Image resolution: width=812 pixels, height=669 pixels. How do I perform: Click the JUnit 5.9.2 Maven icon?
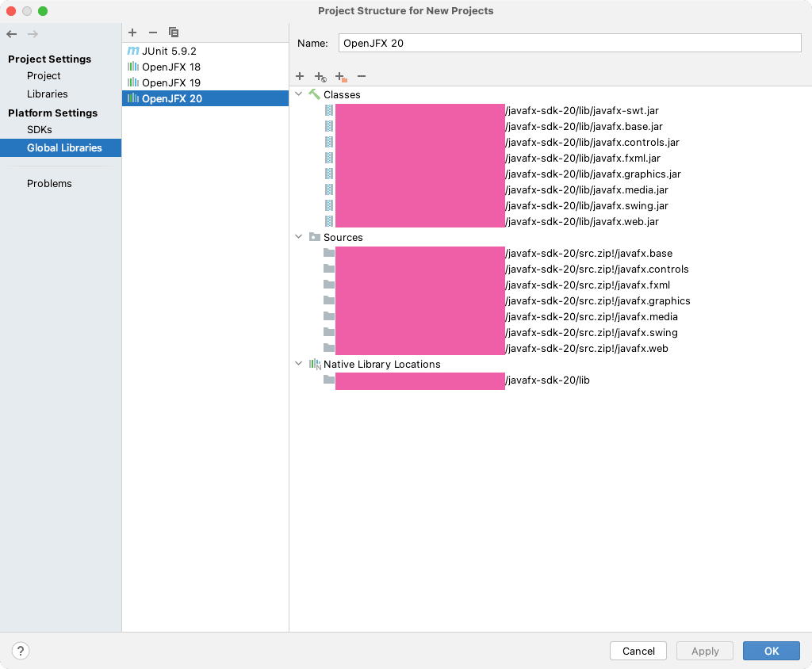(x=133, y=51)
